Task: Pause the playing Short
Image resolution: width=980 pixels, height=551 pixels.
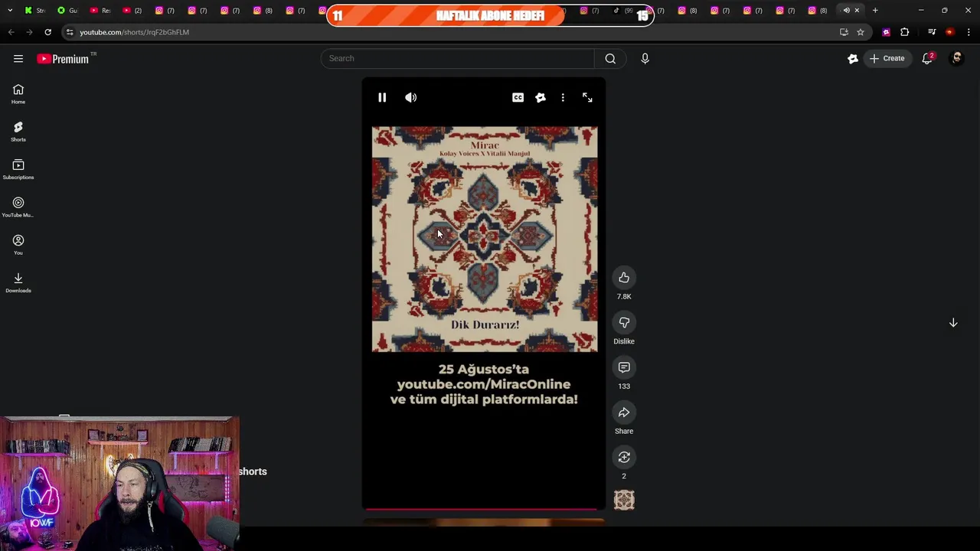Action: [x=382, y=97]
